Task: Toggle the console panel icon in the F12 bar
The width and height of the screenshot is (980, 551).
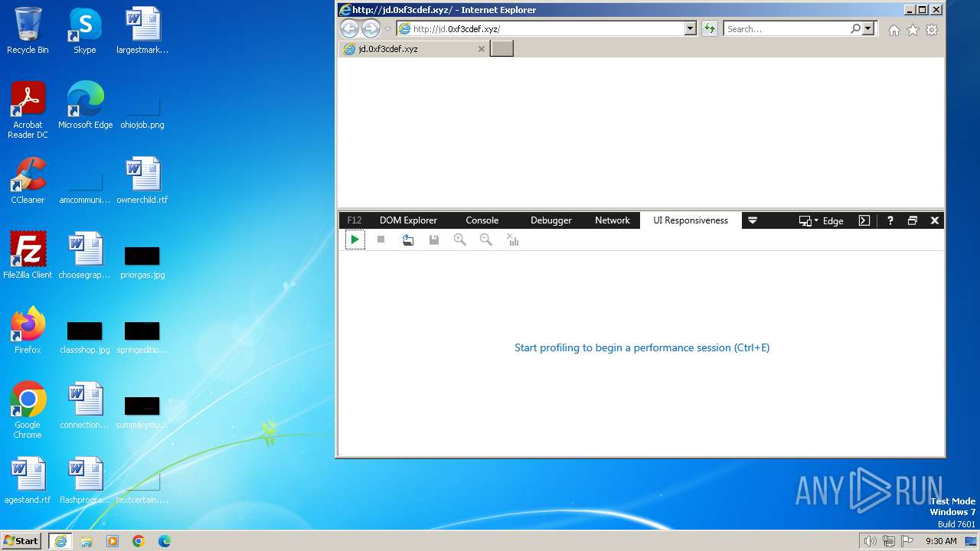Action: [x=864, y=220]
